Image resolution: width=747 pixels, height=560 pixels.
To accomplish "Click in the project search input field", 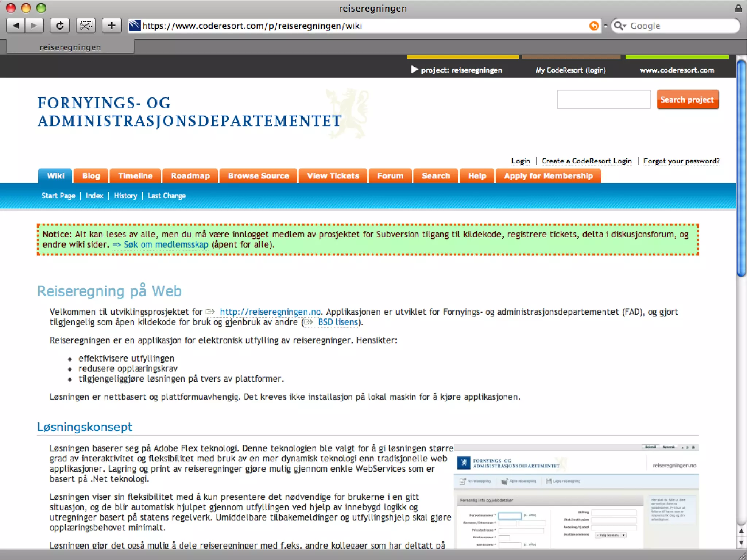I will pos(603,100).
